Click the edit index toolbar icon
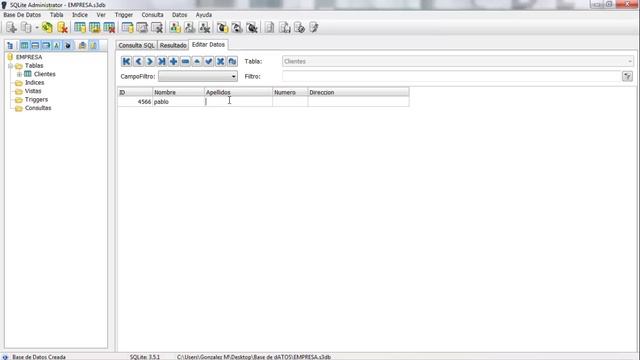640x360 pixels. click(x=142, y=27)
